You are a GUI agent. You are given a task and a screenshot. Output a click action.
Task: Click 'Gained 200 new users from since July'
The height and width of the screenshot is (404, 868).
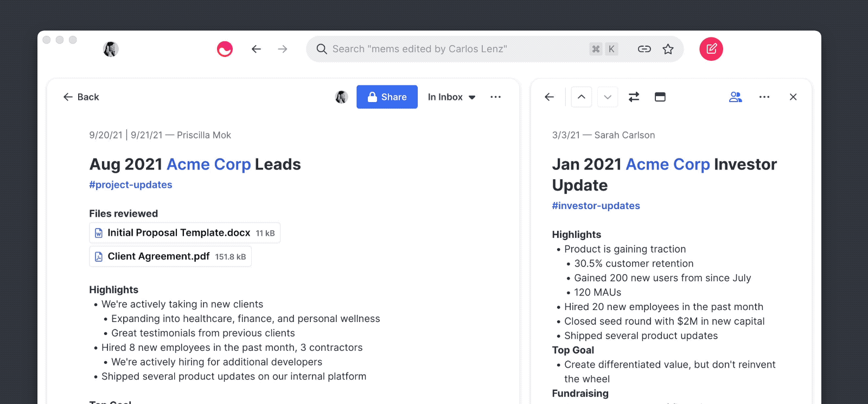coord(662,278)
